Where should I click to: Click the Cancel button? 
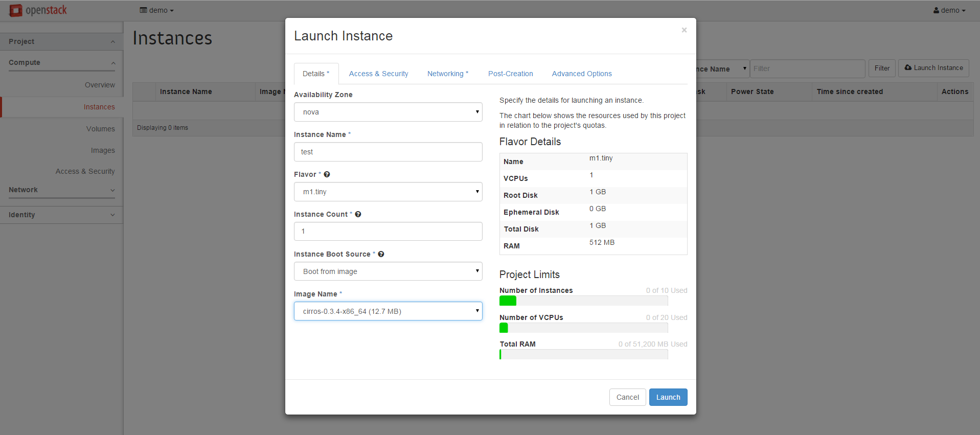(x=627, y=397)
